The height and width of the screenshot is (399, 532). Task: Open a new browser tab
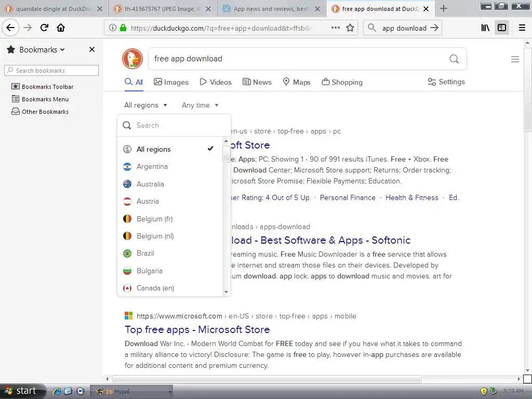(x=444, y=9)
